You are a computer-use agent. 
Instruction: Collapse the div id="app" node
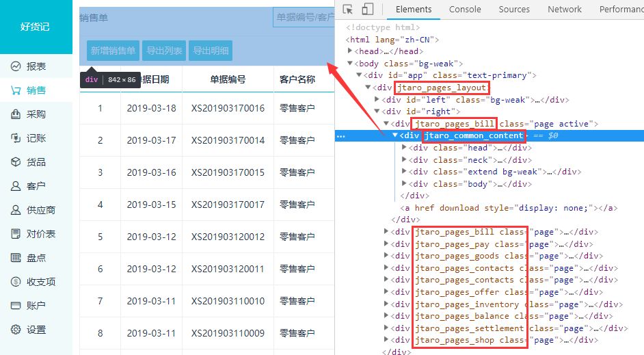point(359,75)
